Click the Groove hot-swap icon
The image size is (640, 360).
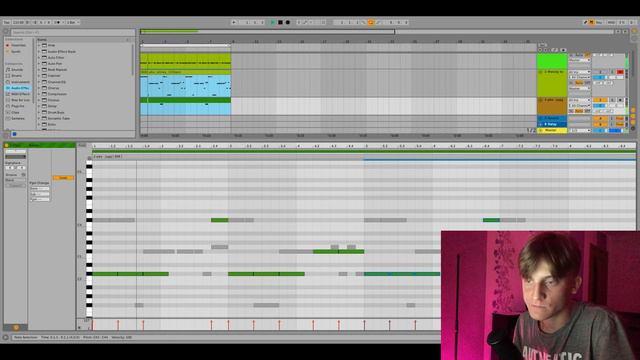[x=23, y=175]
